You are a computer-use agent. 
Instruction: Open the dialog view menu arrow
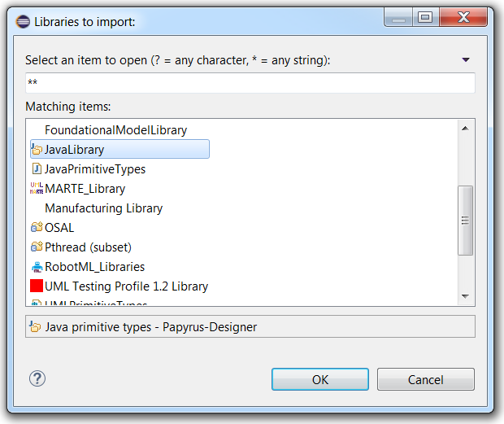tap(466, 60)
